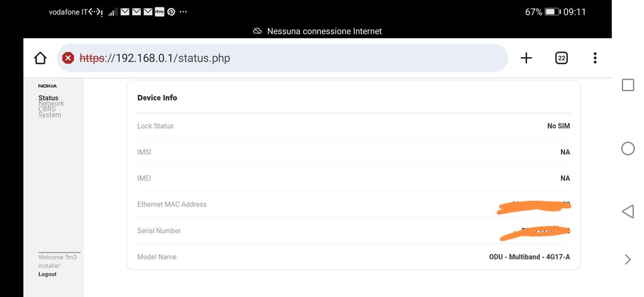The image size is (644, 297).
Task: Tap the Nessuna connessione Internet banner
Action: tap(318, 31)
